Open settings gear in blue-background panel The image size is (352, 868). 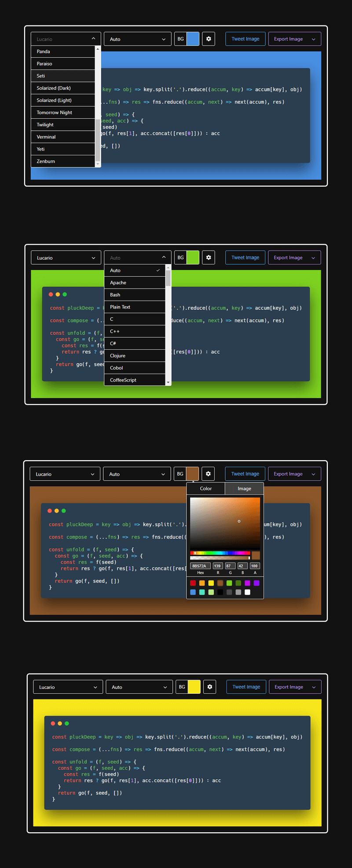point(209,39)
